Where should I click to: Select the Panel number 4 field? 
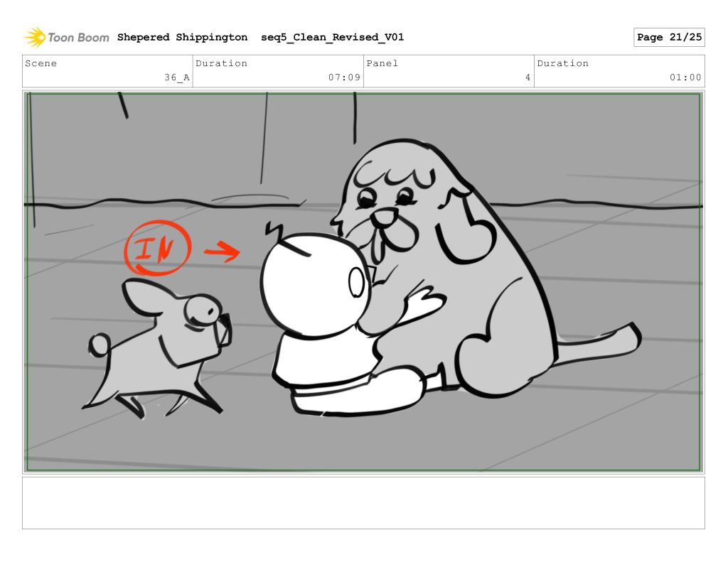pyautogui.click(x=528, y=78)
